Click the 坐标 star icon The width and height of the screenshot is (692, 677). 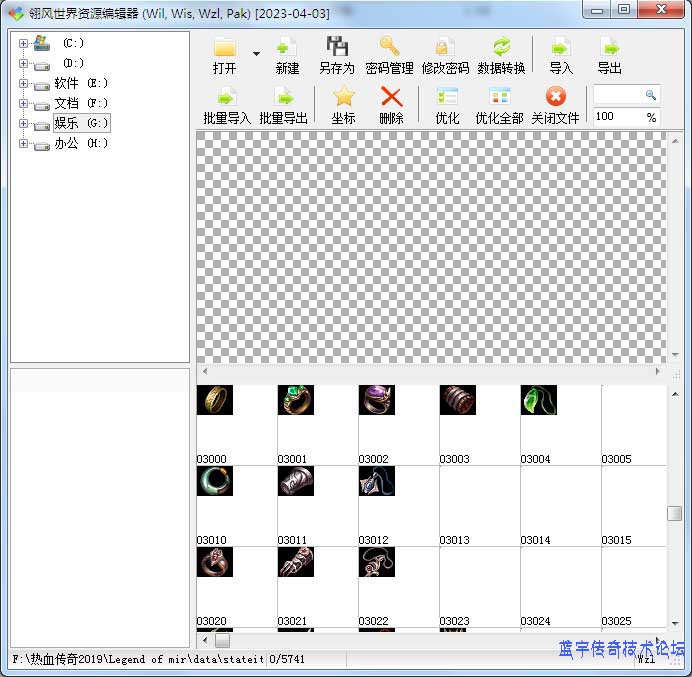point(343,97)
